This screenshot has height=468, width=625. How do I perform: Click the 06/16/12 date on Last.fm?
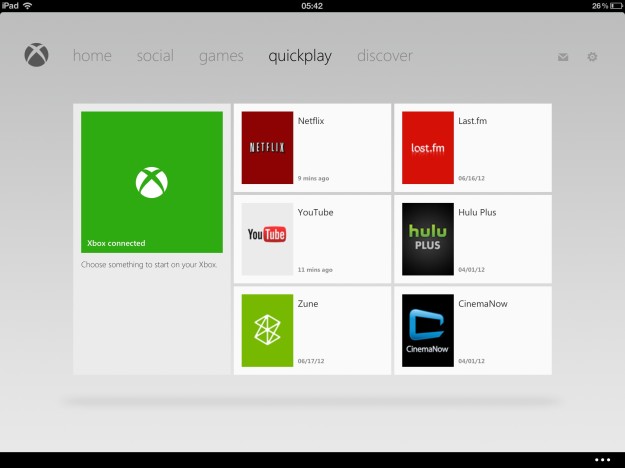click(x=472, y=178)
